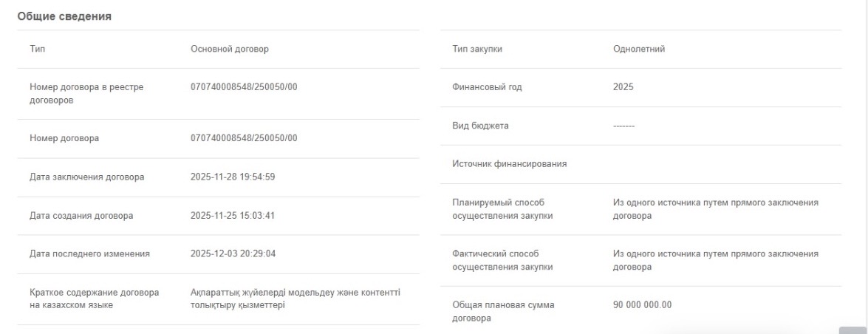Click the gray button in bottom-right corner
Image resolution: width=868 pixels, height=334 pixels.
[x=852, y=330]
